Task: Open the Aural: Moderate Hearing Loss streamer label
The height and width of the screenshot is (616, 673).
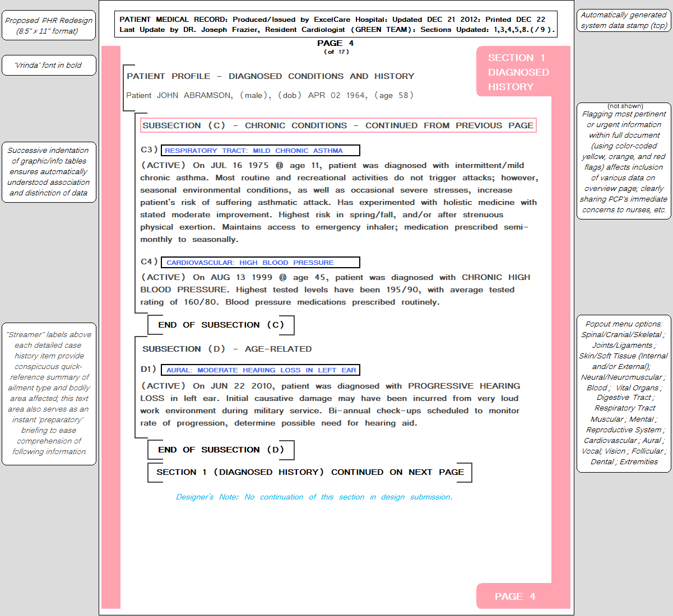Action: [261, 370]
